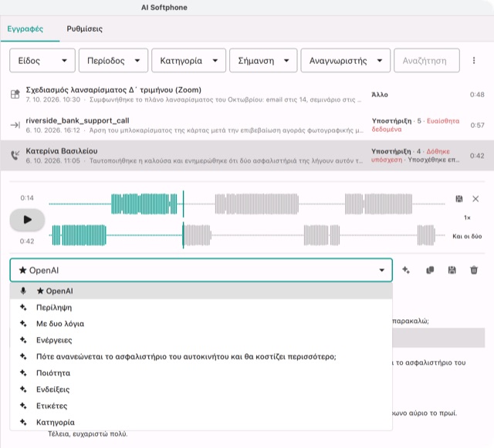
Task: Open the Περίοδος filter dropdown
Action: click(113, 60)
